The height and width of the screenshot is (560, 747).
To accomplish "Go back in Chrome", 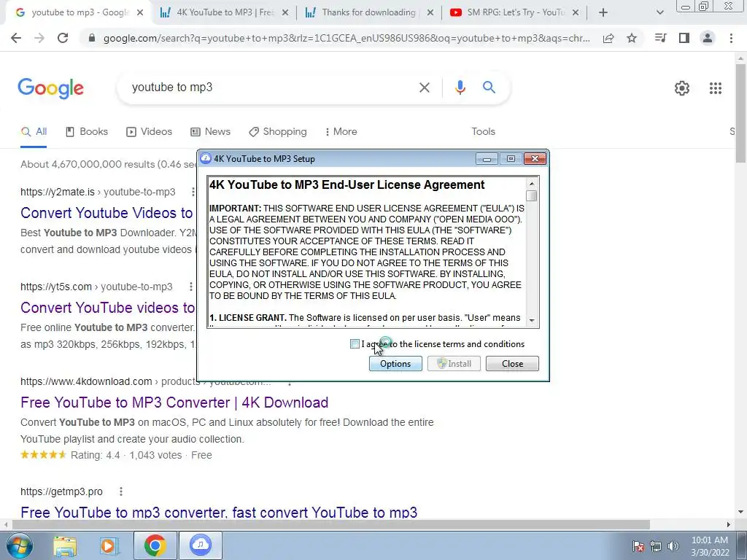I will (x=16, y=38).
